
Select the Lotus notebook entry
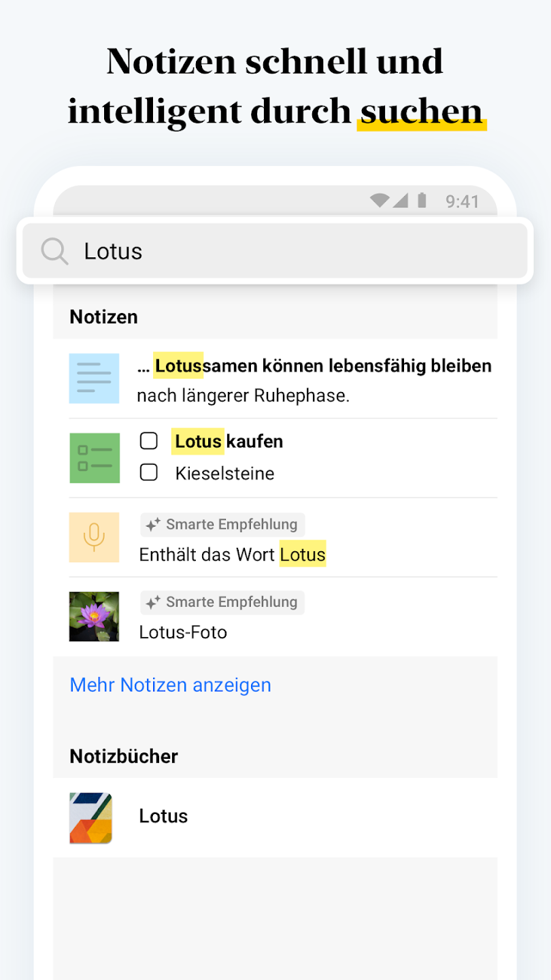[x=275, y=817]
